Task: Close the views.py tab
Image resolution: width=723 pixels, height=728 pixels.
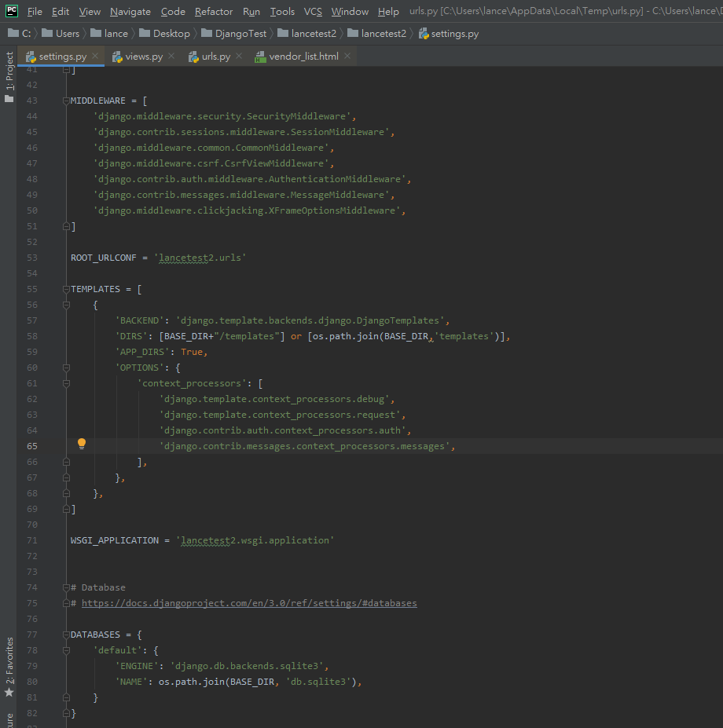Action: click(x=173, y=57)
